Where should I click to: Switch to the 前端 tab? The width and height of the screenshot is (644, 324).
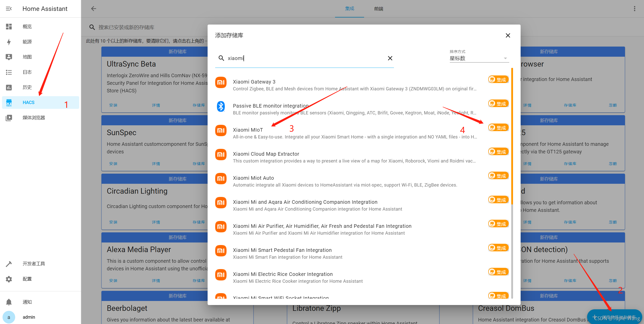(379, 9)
